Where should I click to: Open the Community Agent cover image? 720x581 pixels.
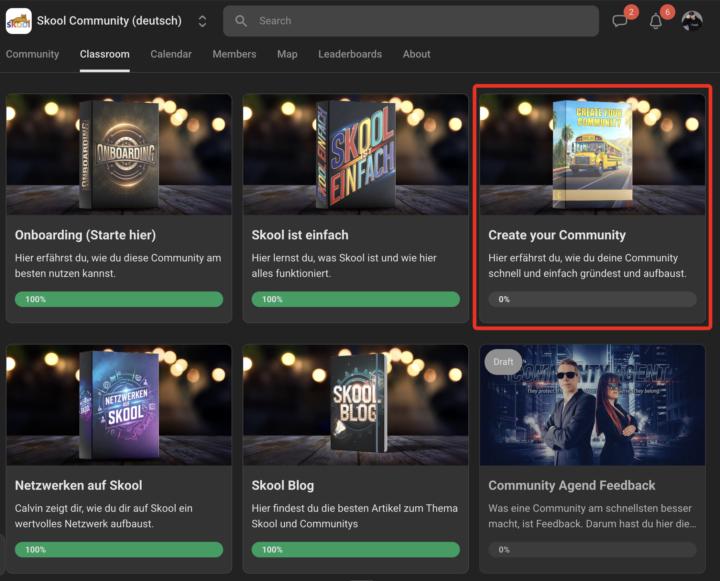(x=592, y=405)
